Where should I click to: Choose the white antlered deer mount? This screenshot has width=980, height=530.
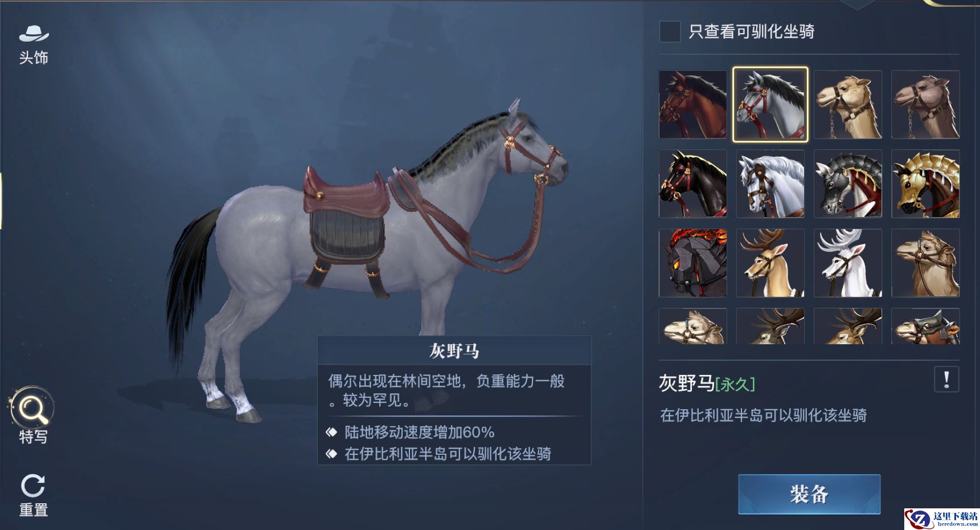(x=848, y=263)
